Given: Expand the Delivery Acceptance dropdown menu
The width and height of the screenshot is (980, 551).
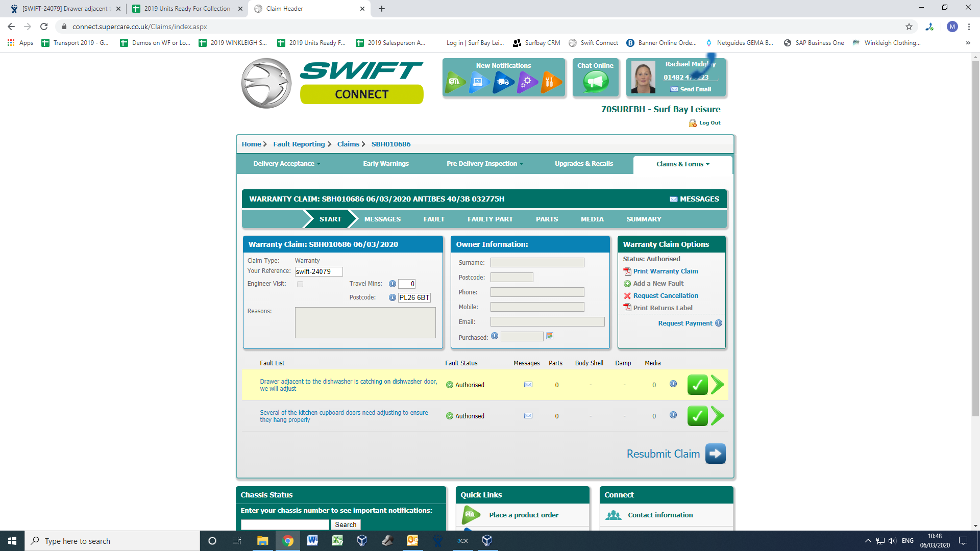Looking at the screenshot, I should [287, 164].
